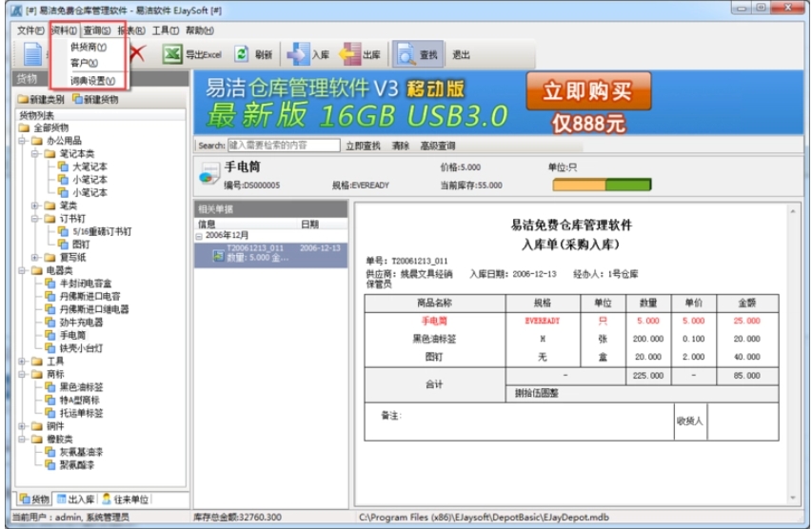Expand the 复写纸 folder

click(x=34, y=257)
